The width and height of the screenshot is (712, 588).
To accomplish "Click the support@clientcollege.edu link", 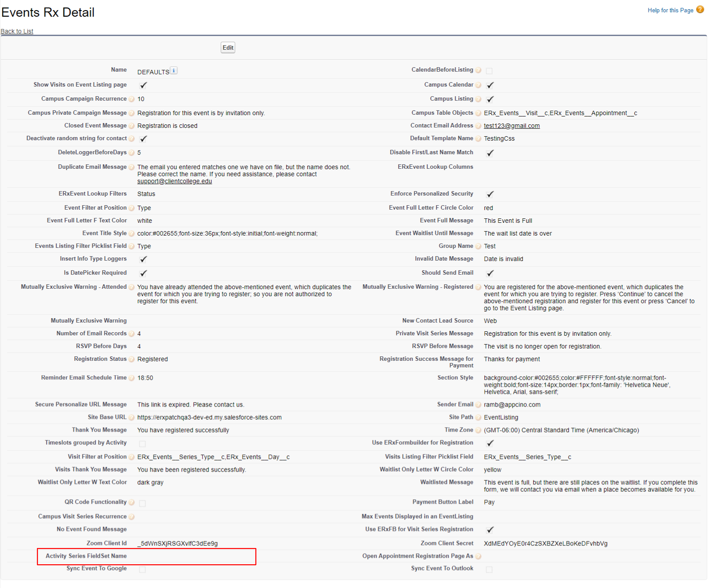I will pos(174,181).
